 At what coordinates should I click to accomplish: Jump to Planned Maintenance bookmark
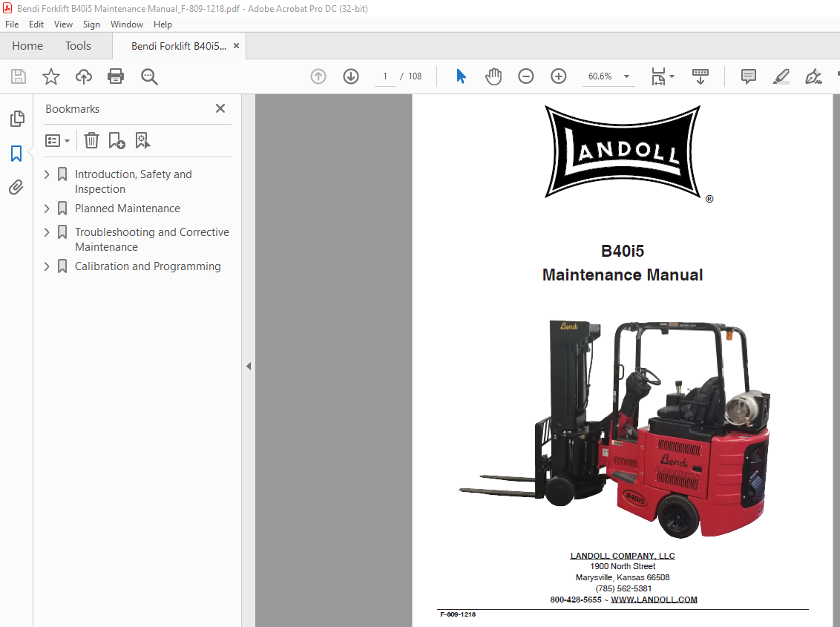point(128,209)
